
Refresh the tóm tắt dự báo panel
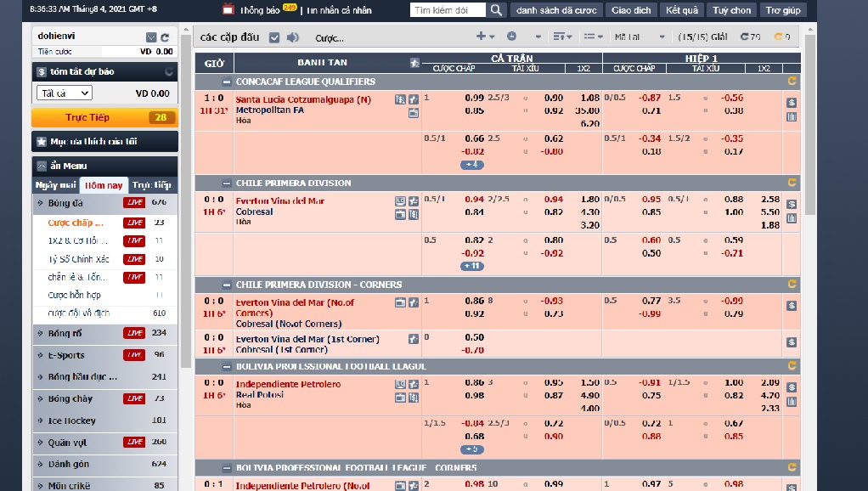pos(169,71)
